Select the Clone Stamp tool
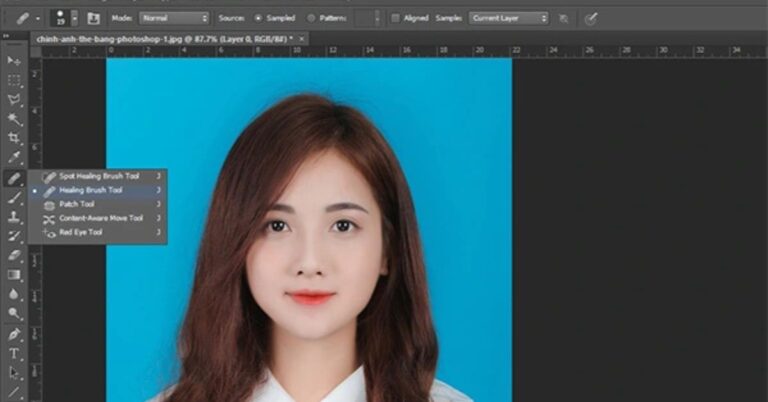 15,217
